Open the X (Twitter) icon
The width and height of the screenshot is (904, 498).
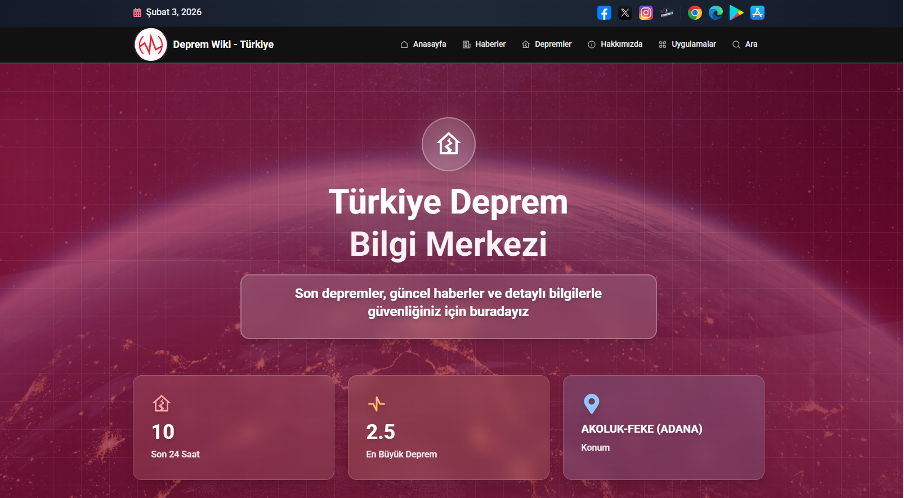coord(625,13)
